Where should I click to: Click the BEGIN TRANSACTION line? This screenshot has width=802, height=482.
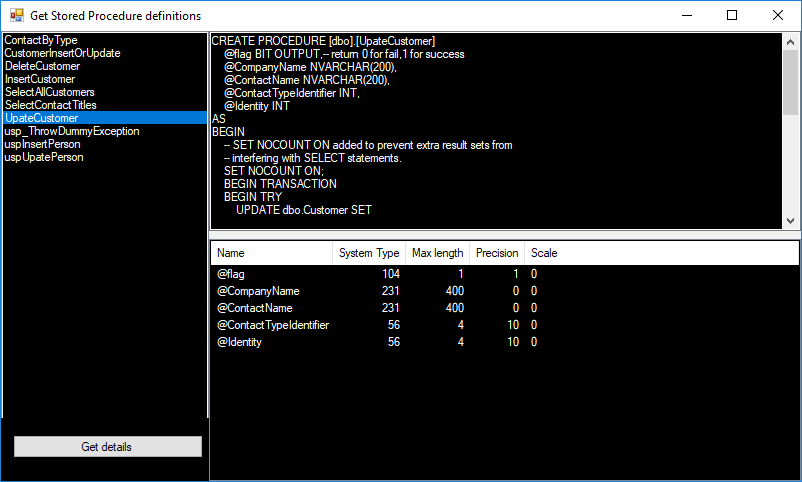point(280,184)
